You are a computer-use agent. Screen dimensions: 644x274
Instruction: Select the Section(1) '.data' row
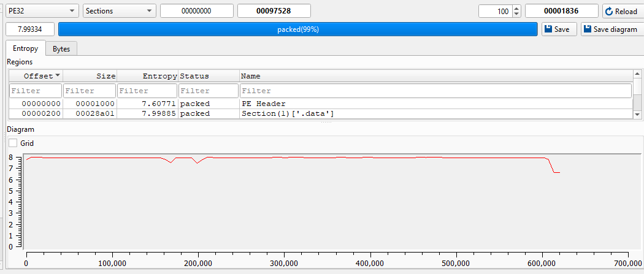[x=287, y=113]
